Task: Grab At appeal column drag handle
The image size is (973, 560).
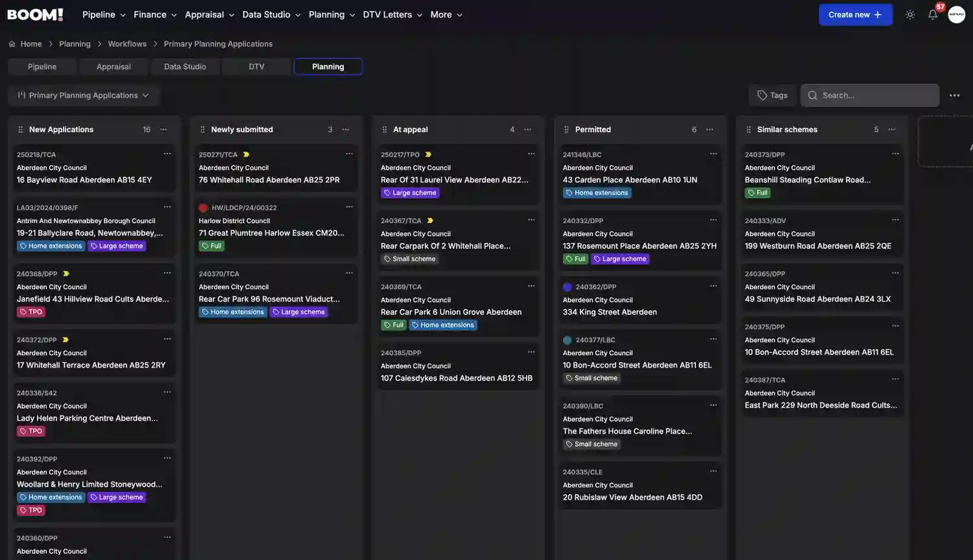Action: click(385, 130)
